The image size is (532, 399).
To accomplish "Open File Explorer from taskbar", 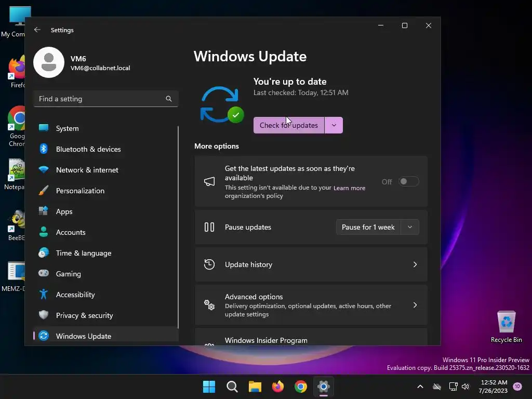I will [x=255, y=387].
